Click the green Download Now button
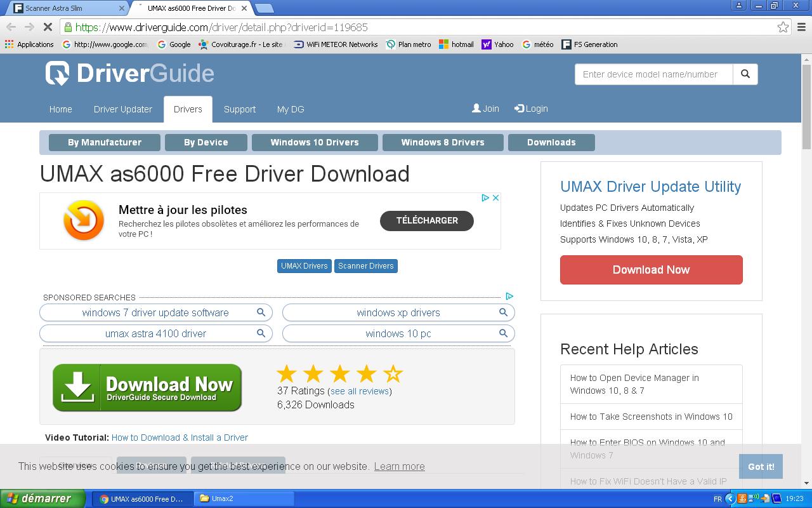 coord(147,387)
